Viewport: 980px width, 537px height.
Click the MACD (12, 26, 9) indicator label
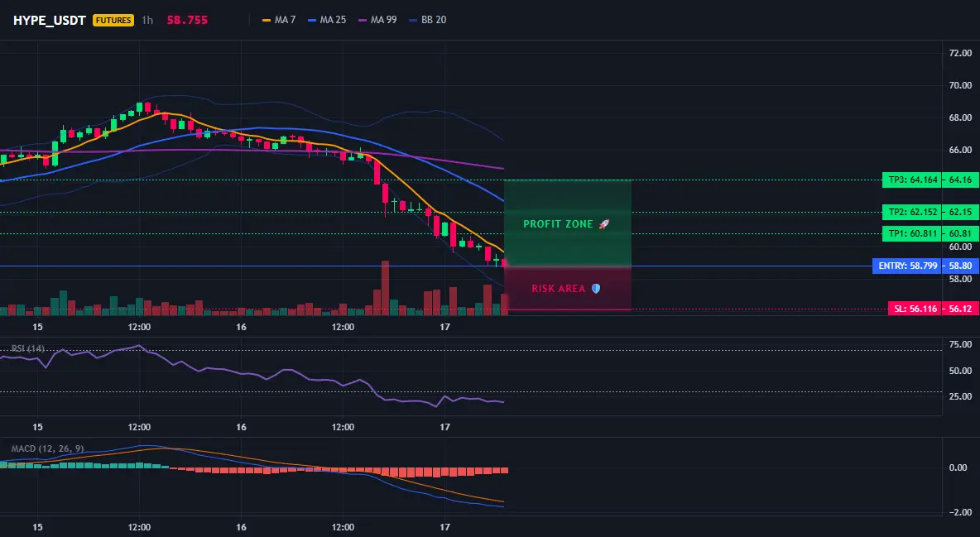coord(47,448)
